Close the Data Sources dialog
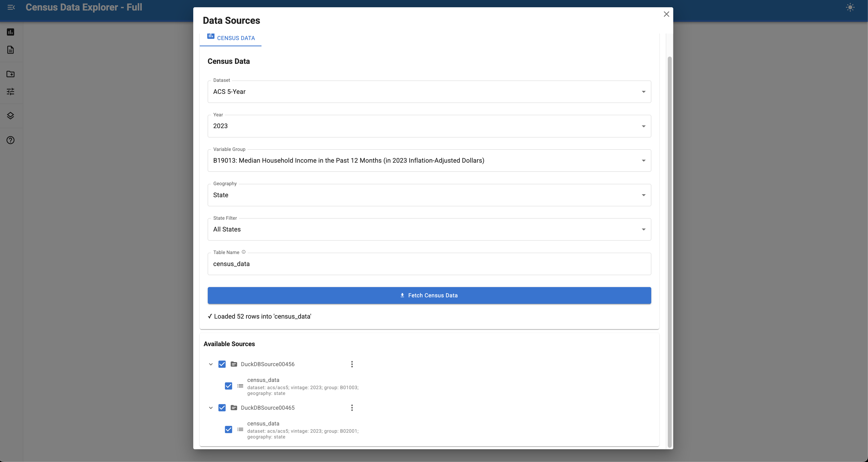 666,14
